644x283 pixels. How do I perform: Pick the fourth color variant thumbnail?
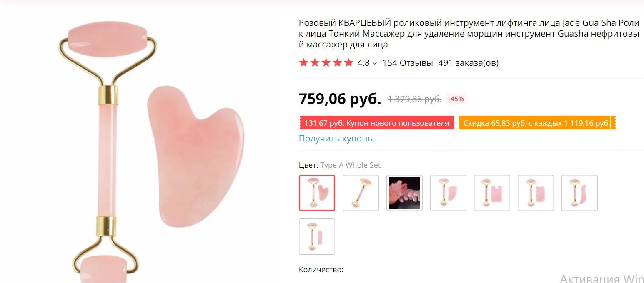coord(448,193)
